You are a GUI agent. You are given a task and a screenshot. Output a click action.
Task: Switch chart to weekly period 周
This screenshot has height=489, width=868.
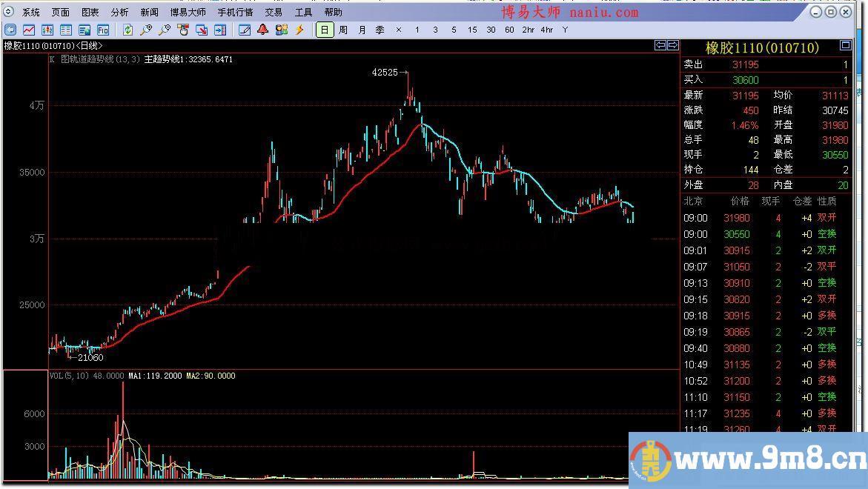pyautogui.click(x=342, y=30)
